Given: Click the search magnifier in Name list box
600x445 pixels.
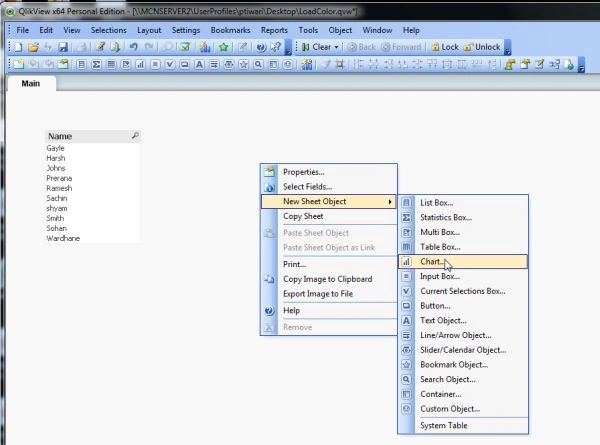Looking at the screenshot, I should point(135,135).
